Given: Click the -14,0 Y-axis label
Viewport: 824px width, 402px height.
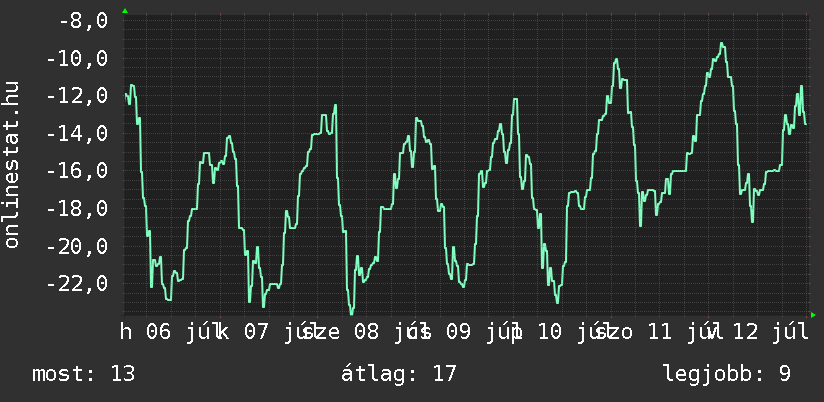Looking at the screenshot, I should tap(77, 134).
